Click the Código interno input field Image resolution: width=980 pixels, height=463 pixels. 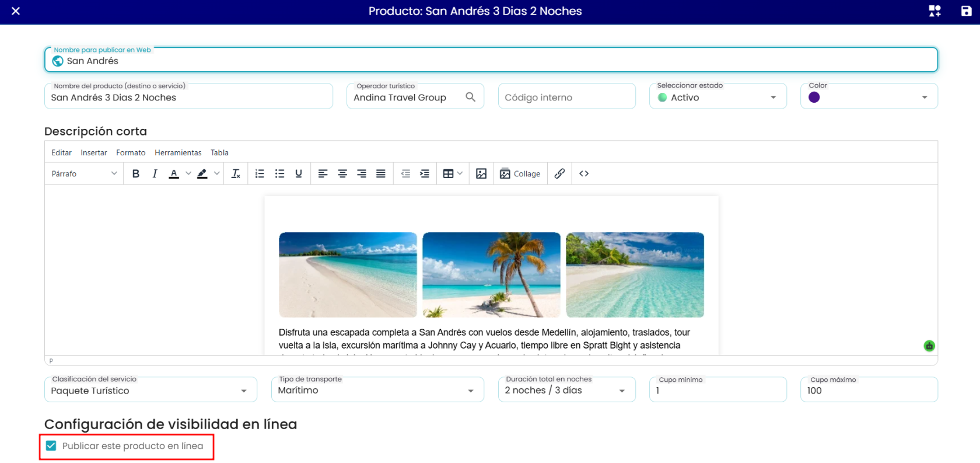pyautogui.click(x=567, y=96)
